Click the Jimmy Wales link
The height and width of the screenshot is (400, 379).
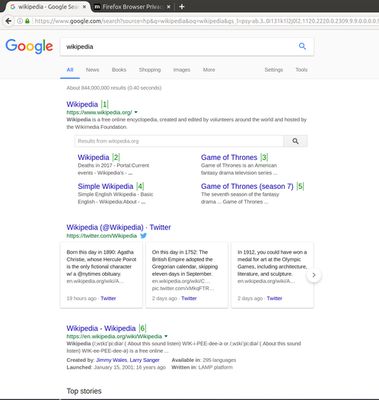coord(111,360)
